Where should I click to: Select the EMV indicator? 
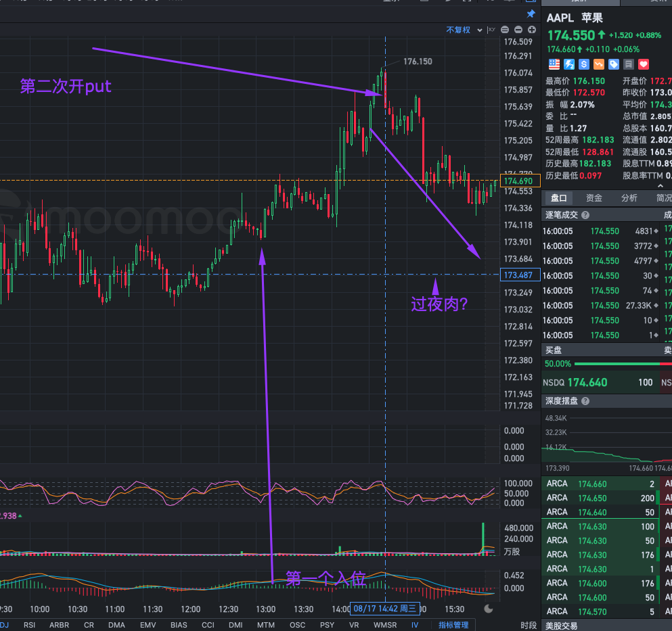pyautogui.click(x=148, y=625)
